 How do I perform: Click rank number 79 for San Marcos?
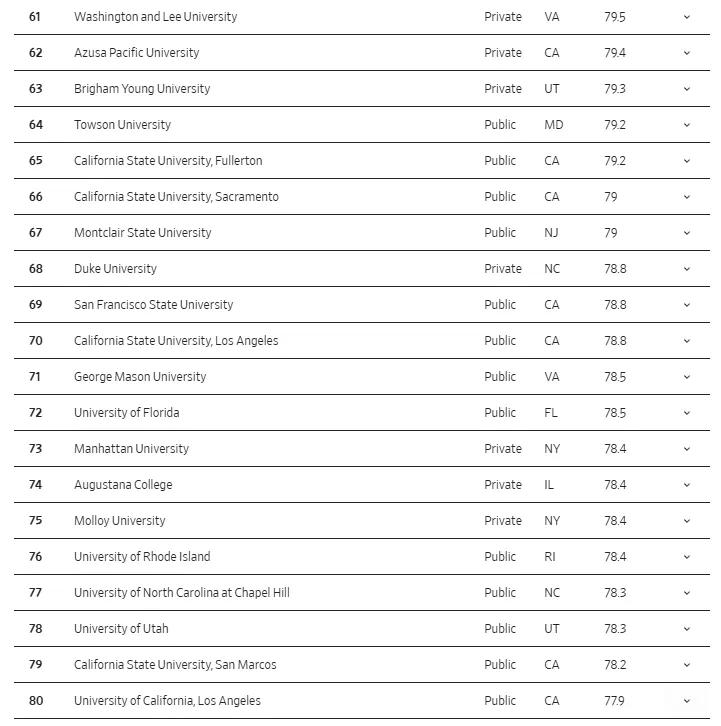[36, 665]
